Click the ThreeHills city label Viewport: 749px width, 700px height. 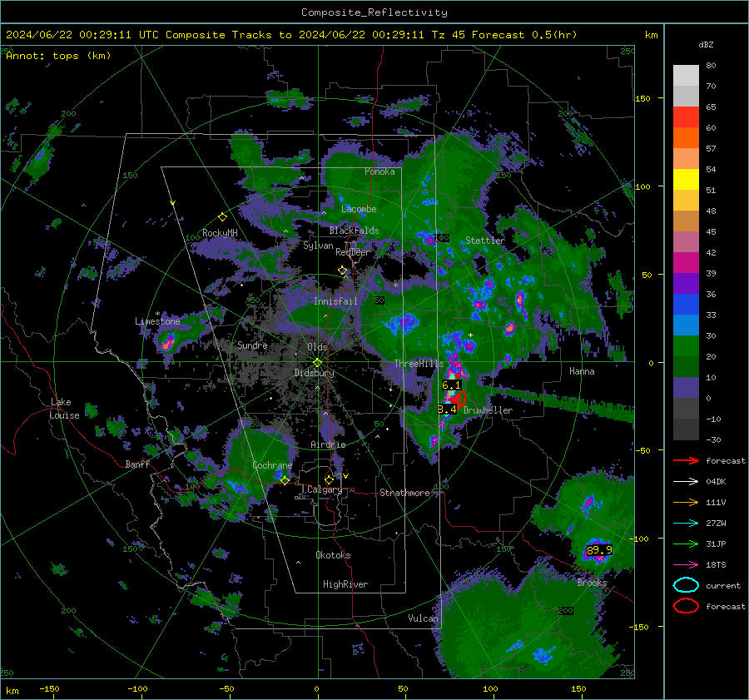click(419, 364)
